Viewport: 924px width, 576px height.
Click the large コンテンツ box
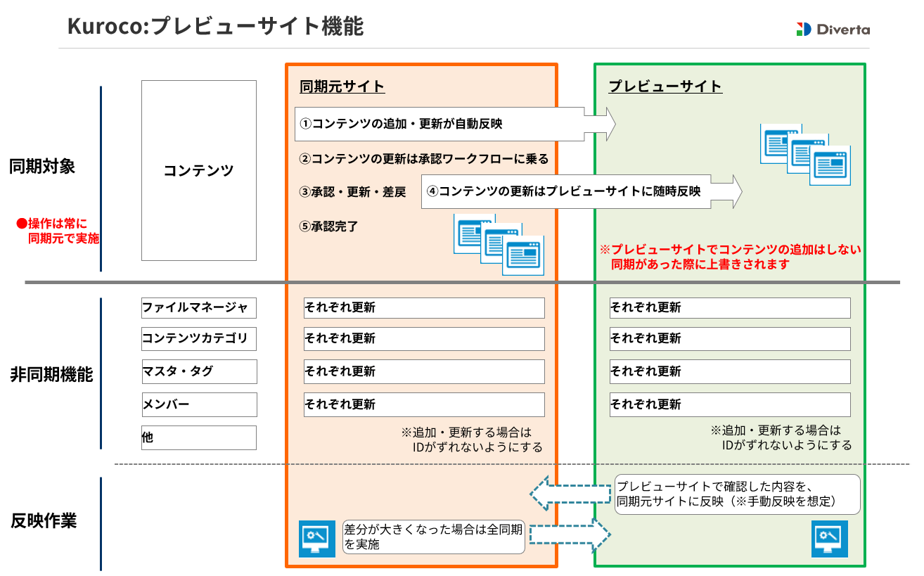coord(199,171)
